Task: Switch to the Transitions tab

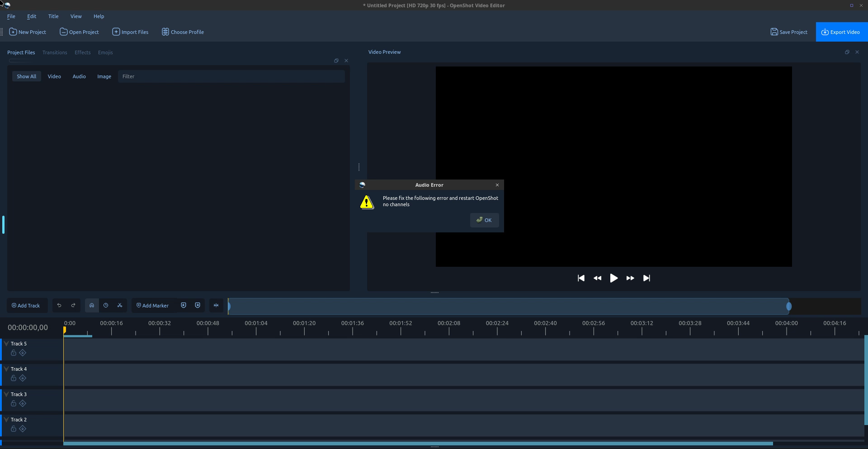Action: coord(55,52)
